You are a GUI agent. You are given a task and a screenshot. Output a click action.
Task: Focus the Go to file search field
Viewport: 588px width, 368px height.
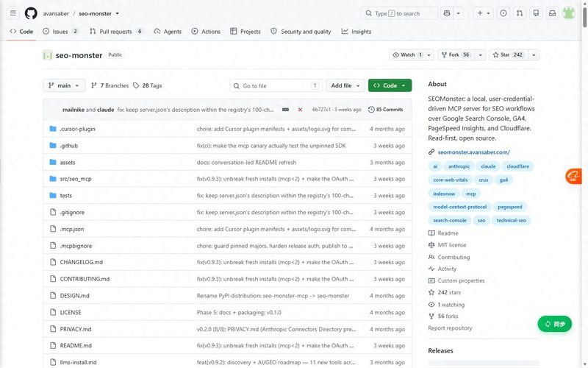pos(276,85)
